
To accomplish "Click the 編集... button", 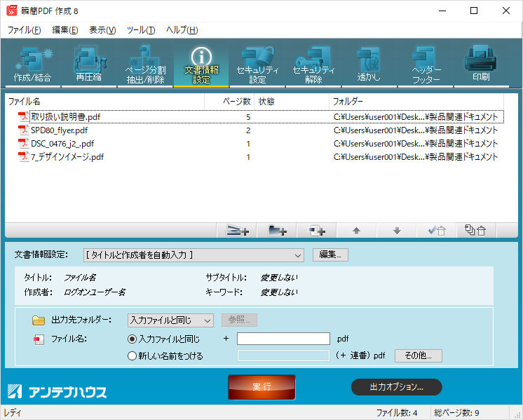I will [x=330, y=255].
